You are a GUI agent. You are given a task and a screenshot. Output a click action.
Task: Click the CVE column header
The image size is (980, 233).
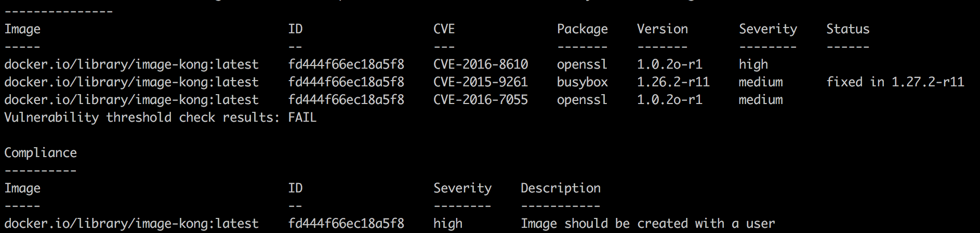[444, 29]
